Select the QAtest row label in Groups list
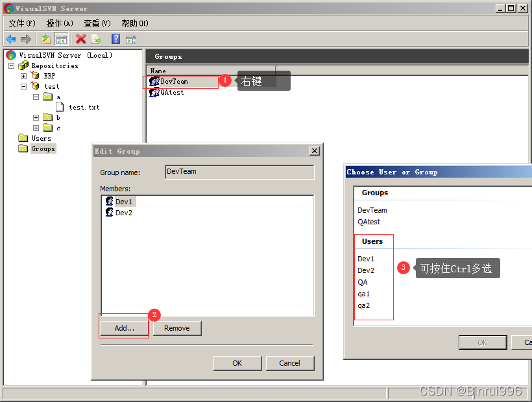This screenshot has width=532, height=402. point(172,92)
